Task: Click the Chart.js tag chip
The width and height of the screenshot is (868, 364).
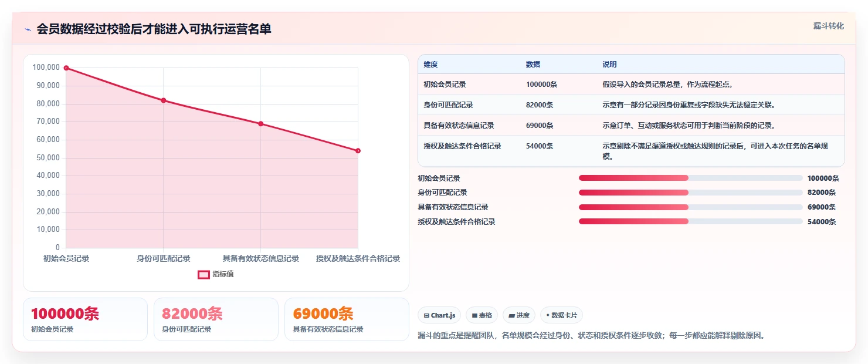Action: tap(440, 315)
